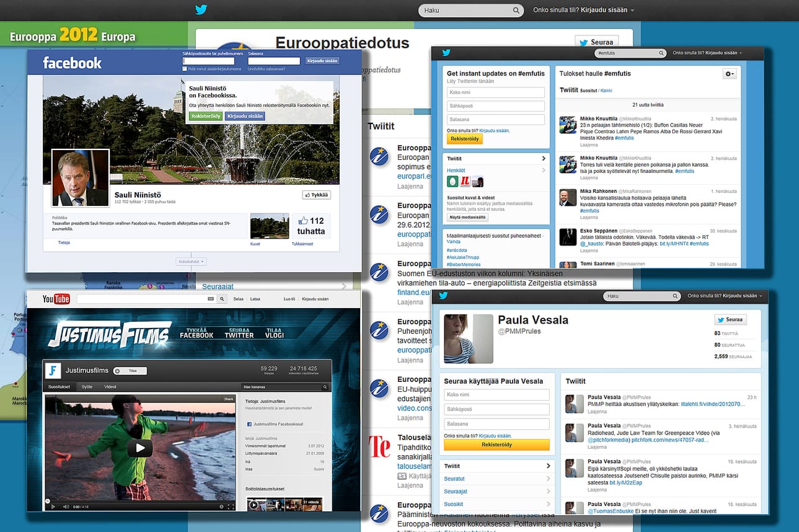Click the thumbs-up icon beside 112 tuhatta
This screenshot has width=799, height=532.
tap(303, 220)
